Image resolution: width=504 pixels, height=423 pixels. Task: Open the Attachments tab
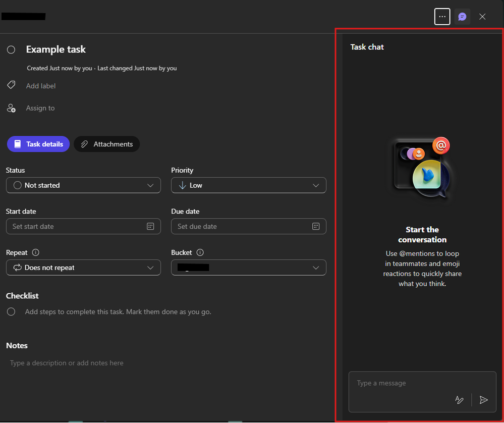(107, 144)
